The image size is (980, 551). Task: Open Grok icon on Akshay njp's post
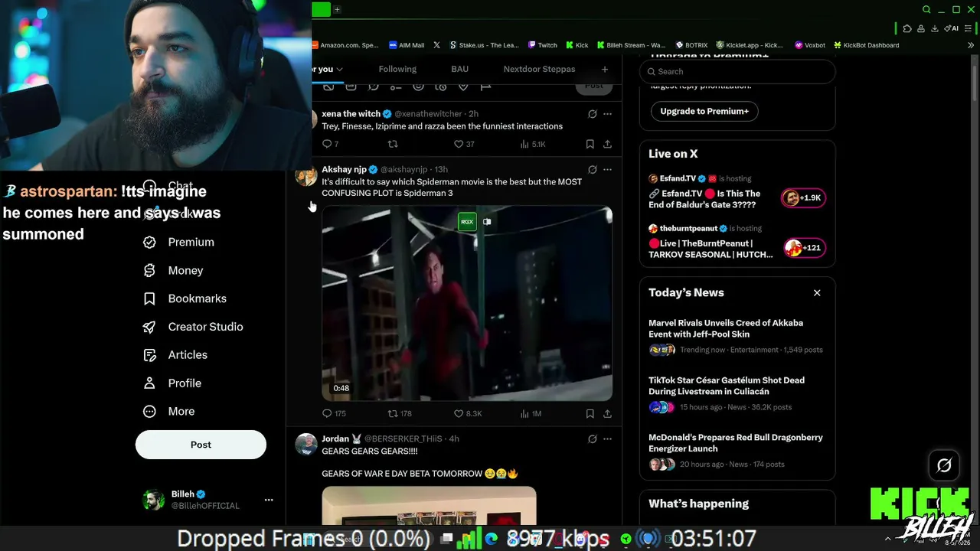click(592, 169)
